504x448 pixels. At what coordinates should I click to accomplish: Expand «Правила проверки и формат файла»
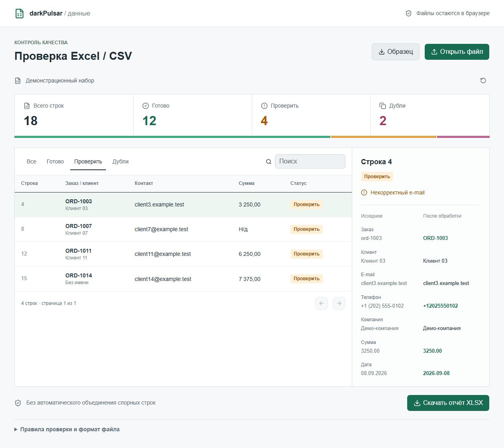coord(67,429)
